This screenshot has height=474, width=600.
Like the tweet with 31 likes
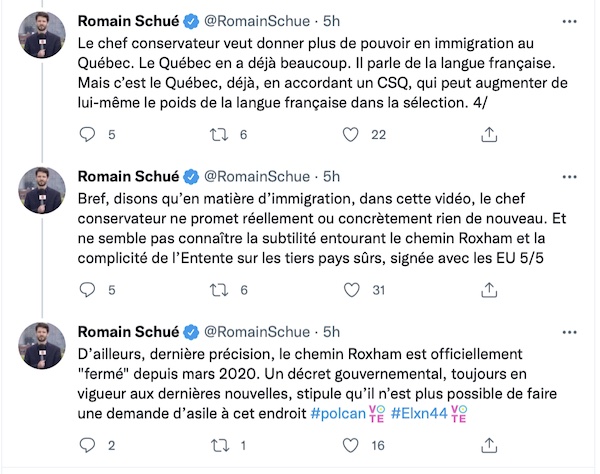351,290
